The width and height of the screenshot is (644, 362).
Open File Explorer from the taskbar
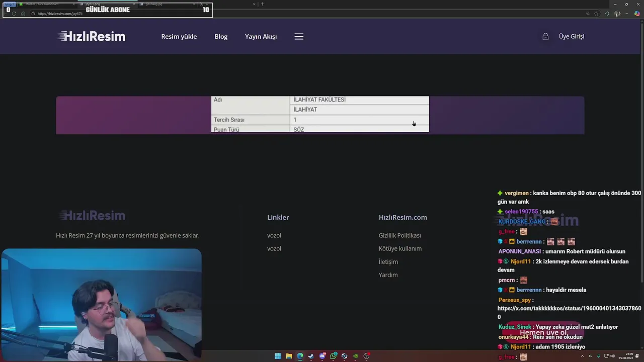click(x=289, y=356)
